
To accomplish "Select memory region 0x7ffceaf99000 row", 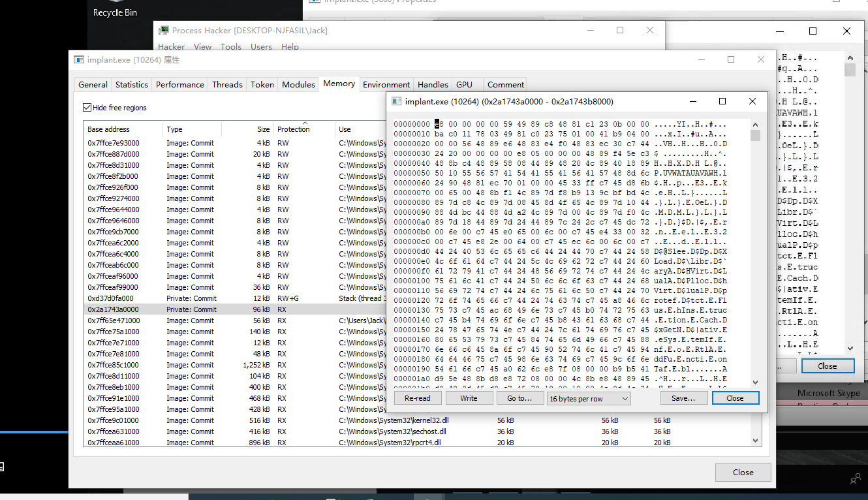I will coord(235,287).
